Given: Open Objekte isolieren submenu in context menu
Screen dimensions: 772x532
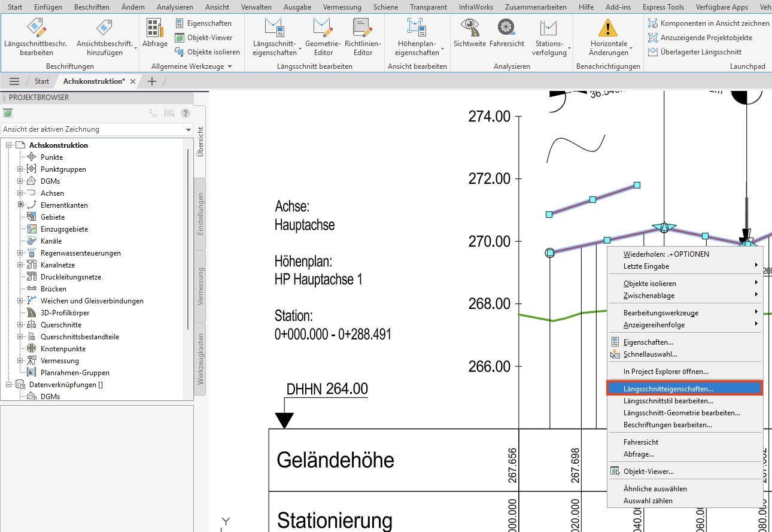Looking at the screenshot, I should pyautogui.click(x=685, y=284).
